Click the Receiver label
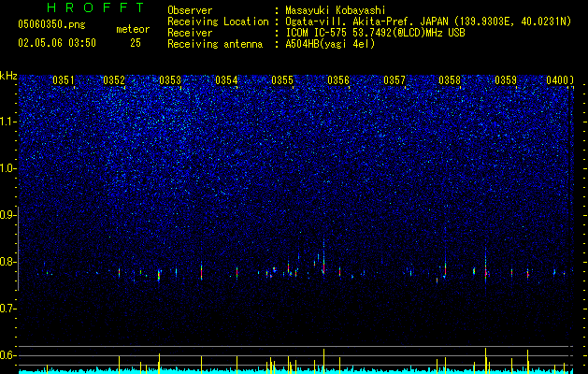 click(190, 33)
